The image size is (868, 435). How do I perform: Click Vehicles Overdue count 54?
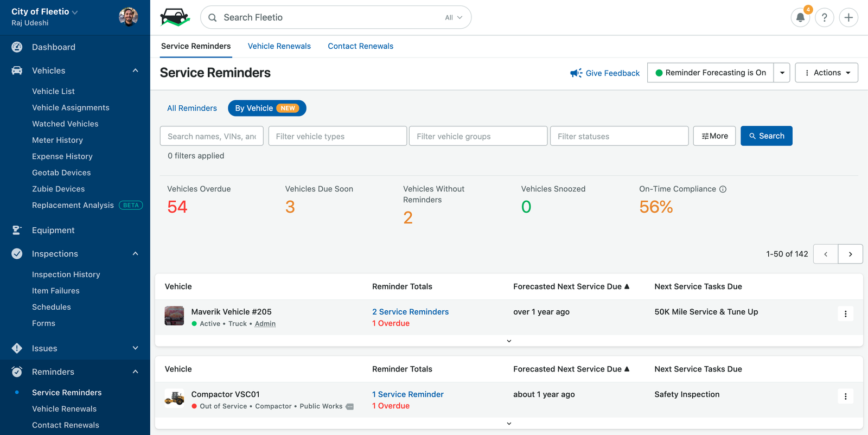tap(177, 207)
